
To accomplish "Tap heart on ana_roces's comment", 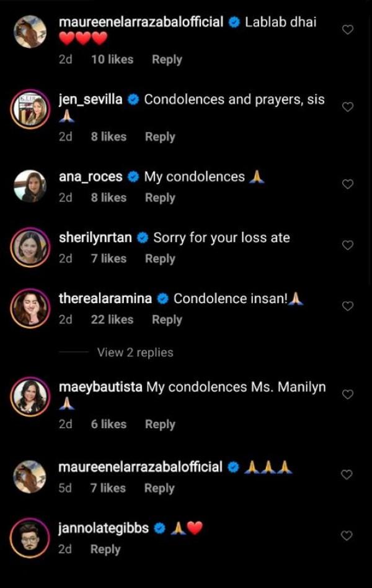I will coord(348,184).
